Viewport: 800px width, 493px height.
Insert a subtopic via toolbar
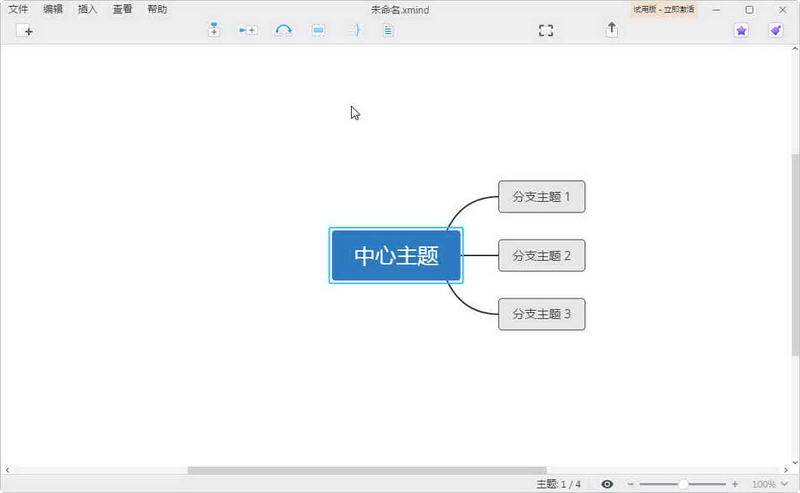tap(248, 30)
